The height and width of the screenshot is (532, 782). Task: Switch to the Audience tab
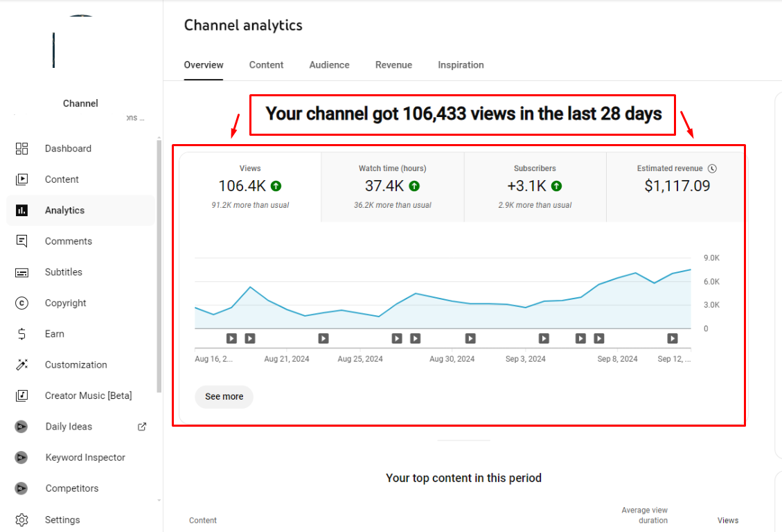coord(329,65)
